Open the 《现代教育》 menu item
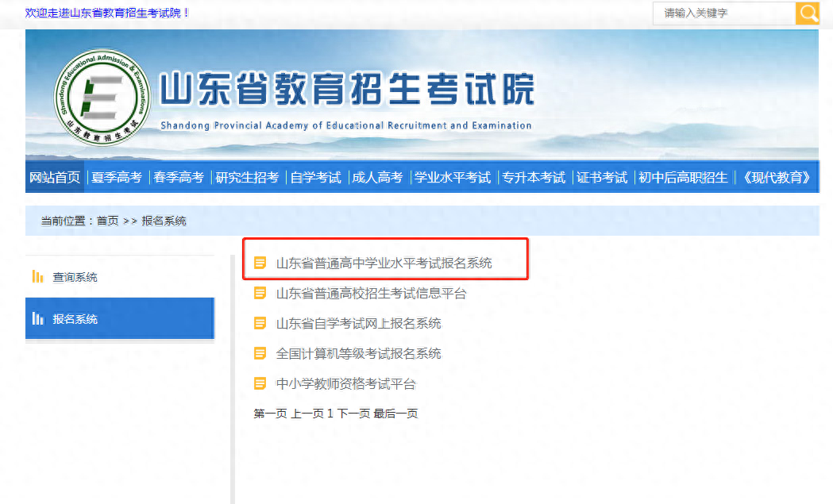833x504 pixels. (776, 178)
